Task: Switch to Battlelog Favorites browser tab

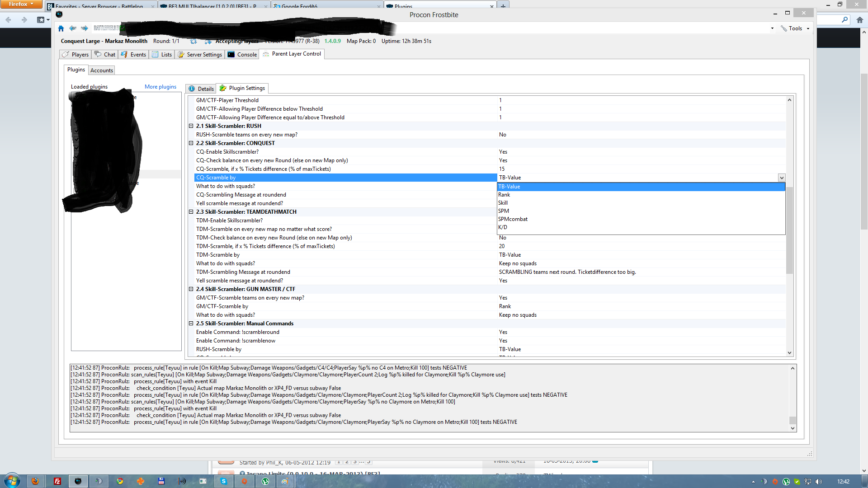Action: (x=102, y=6)
